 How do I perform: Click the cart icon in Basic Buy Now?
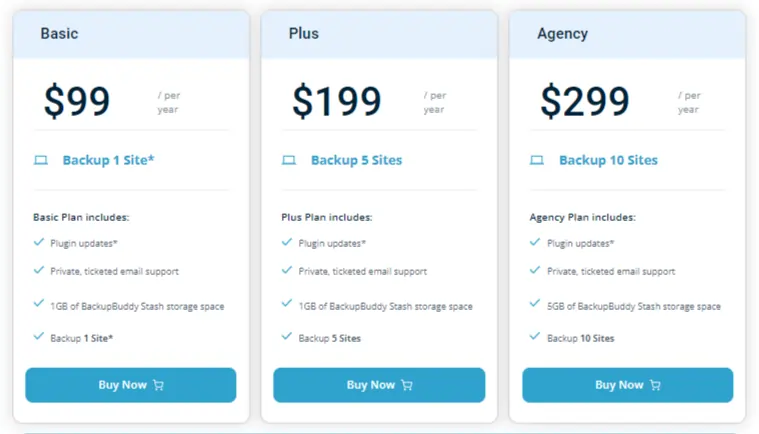tap(158, 385)
